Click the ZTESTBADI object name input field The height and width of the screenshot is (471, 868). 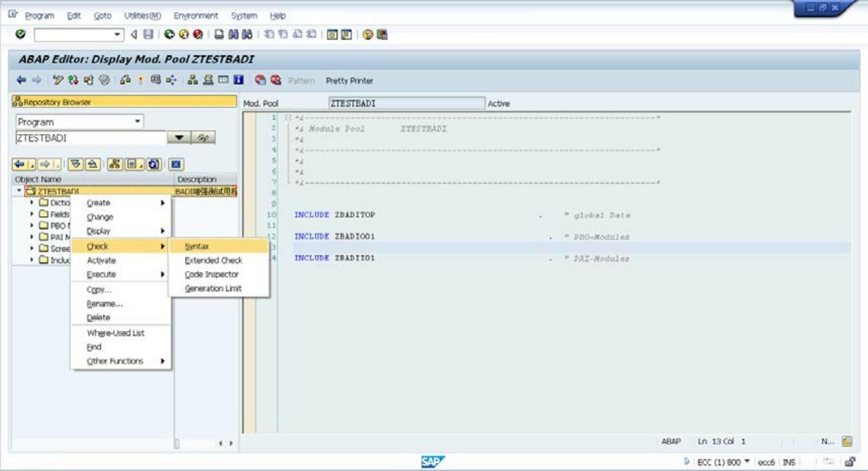tap(91, 138)
